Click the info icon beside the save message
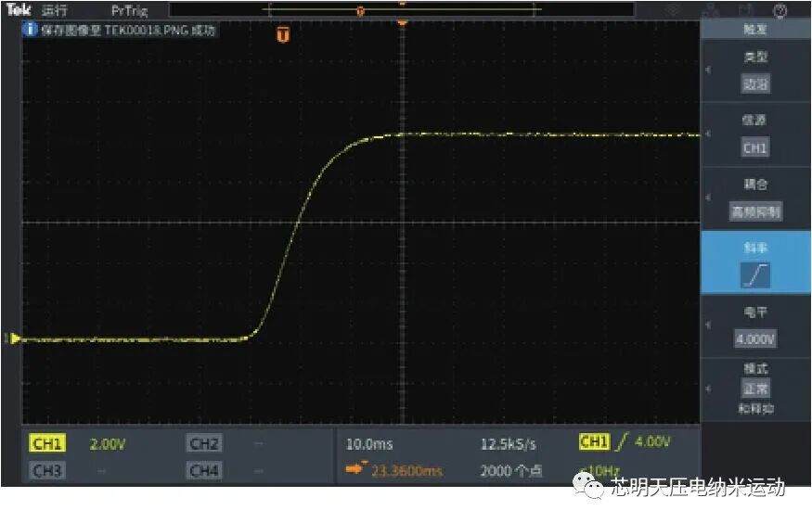This screenshot has height=523, width=812. coord(30,29)
